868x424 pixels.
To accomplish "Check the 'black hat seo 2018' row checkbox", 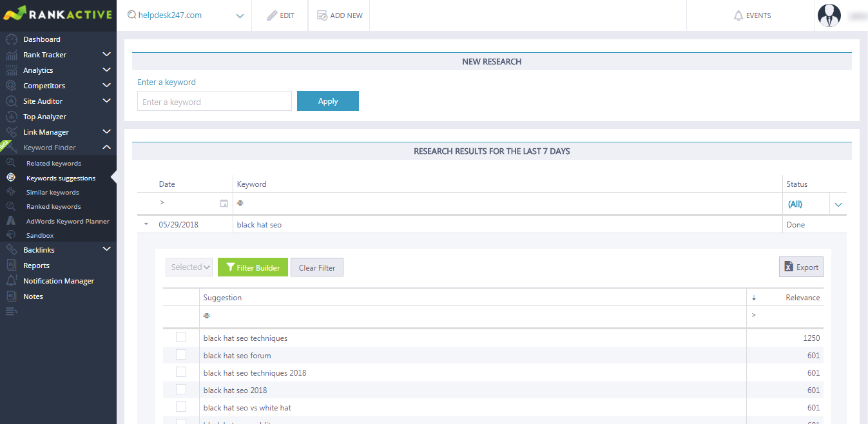I will coord(181,389).
